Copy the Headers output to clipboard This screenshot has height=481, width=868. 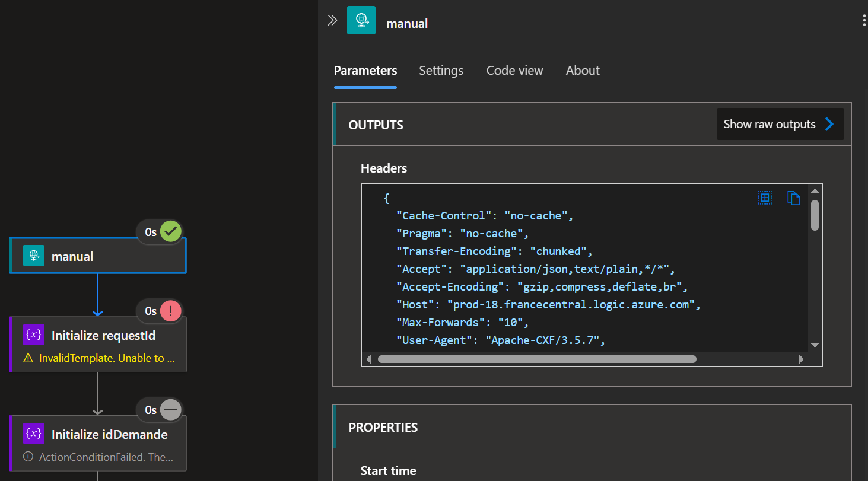tap(794, 198)
